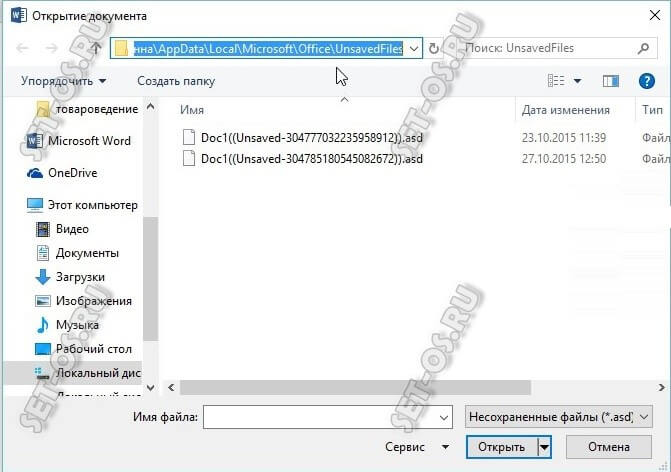Open Рабочий стол in the sidebar

coord(83,349)
